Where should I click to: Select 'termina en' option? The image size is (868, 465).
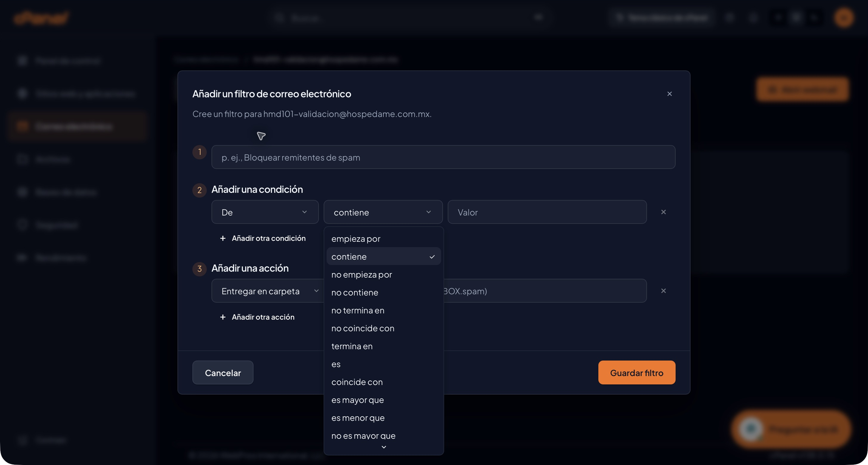coord(384,346)
